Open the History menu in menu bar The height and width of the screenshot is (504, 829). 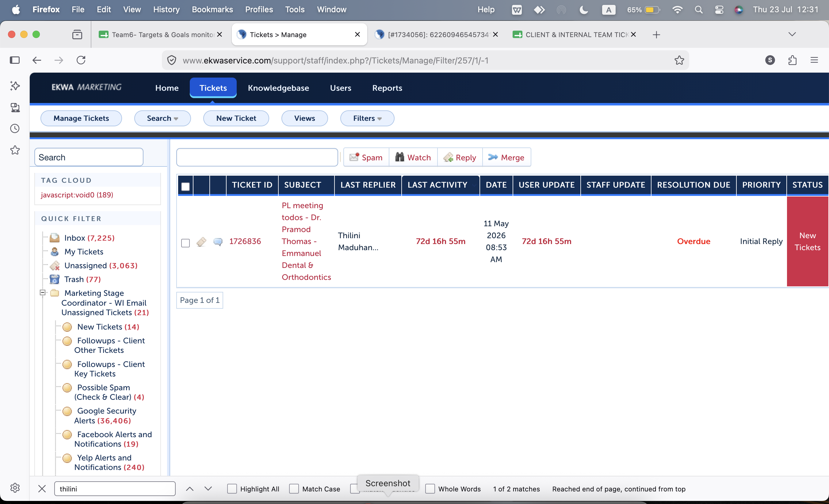(166, 10)
